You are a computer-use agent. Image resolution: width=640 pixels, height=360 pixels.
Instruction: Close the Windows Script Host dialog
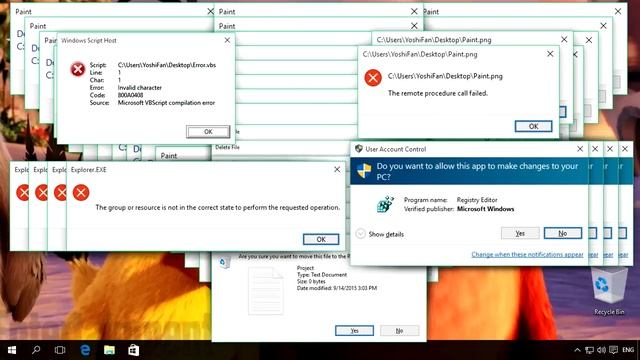[x=227, y=40]
